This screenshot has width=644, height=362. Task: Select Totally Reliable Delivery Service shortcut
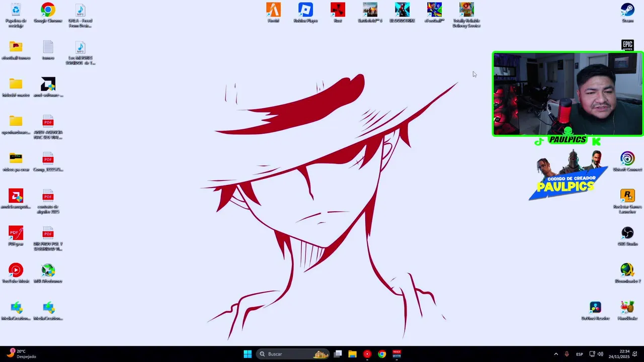pyautogui.click(x=466, y=15)
